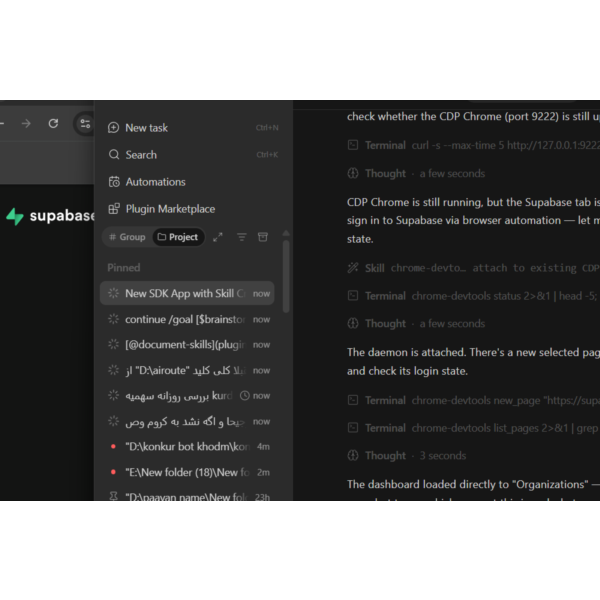Open task continue /goal [$brainstor
The image size is (600, 600).
click(187, 319)
